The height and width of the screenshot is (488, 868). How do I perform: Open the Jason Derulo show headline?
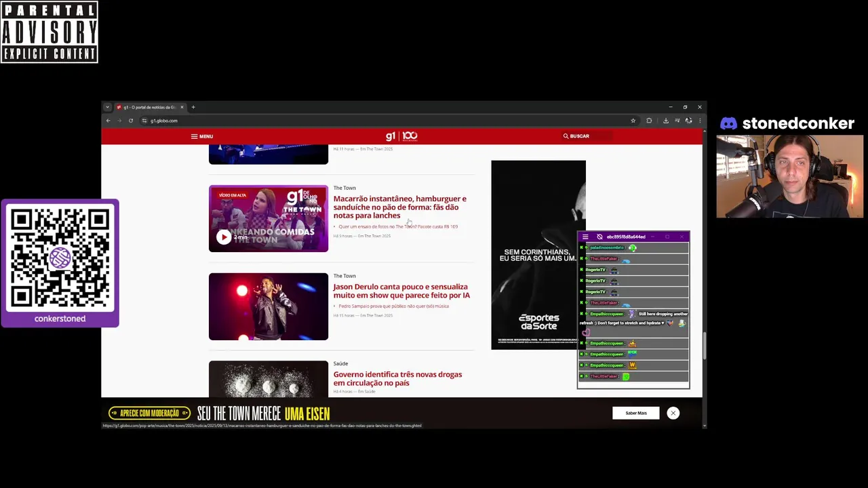[401, 291]
